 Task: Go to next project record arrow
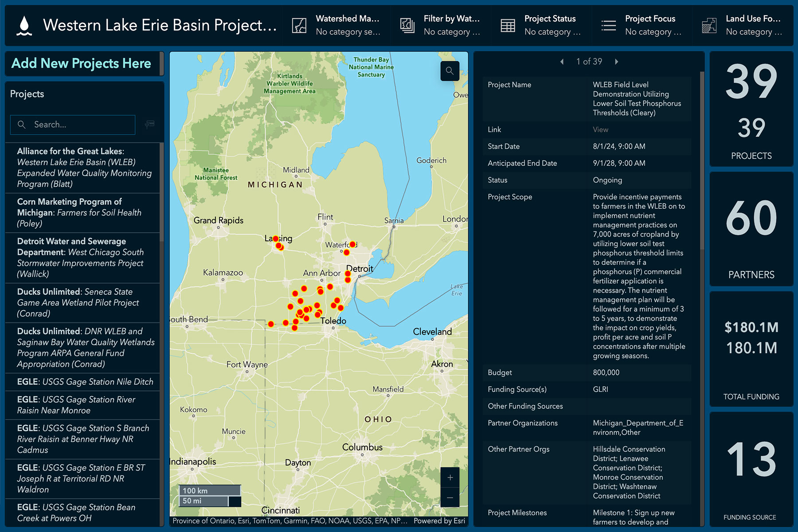point(616,62)
